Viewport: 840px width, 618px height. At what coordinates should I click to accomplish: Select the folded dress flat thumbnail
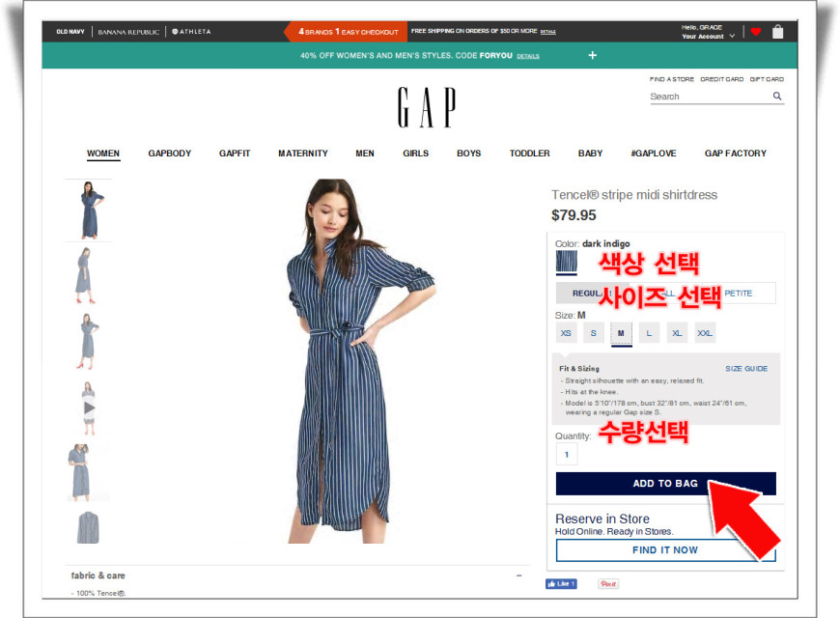coord(88,527)
